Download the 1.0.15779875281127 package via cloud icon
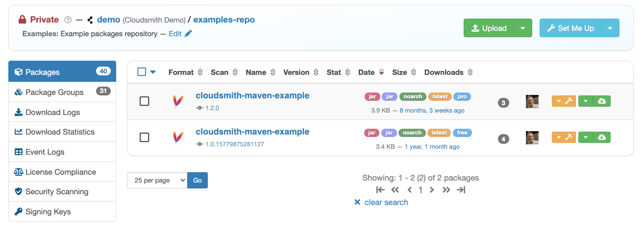This screenshot has width=644, height=230. 602,138
